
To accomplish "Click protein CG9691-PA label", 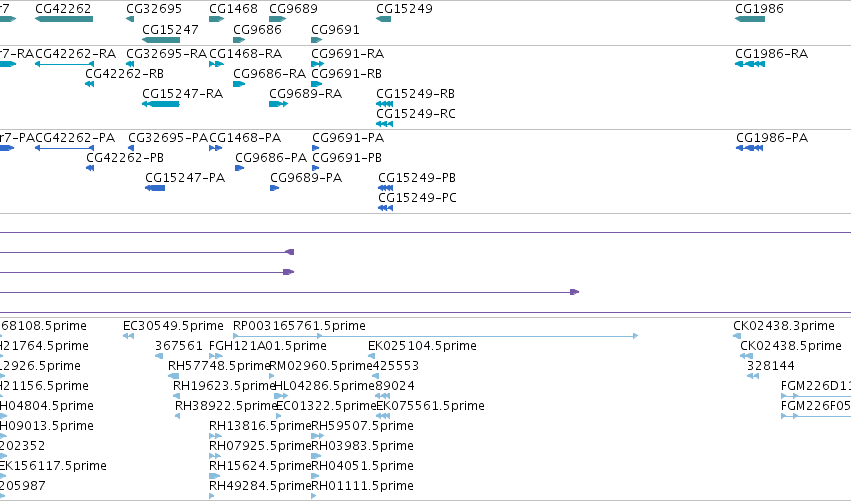I will (x=348, y=138).
